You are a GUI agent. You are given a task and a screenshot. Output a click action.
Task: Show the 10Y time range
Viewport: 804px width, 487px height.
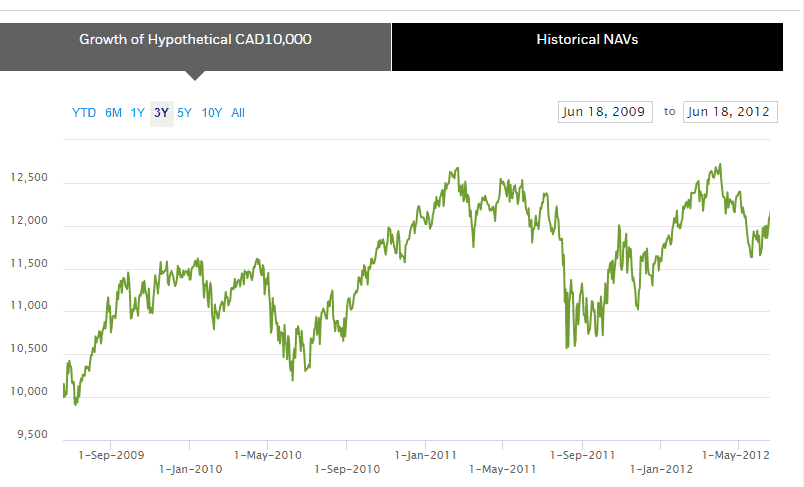(211, 113)
